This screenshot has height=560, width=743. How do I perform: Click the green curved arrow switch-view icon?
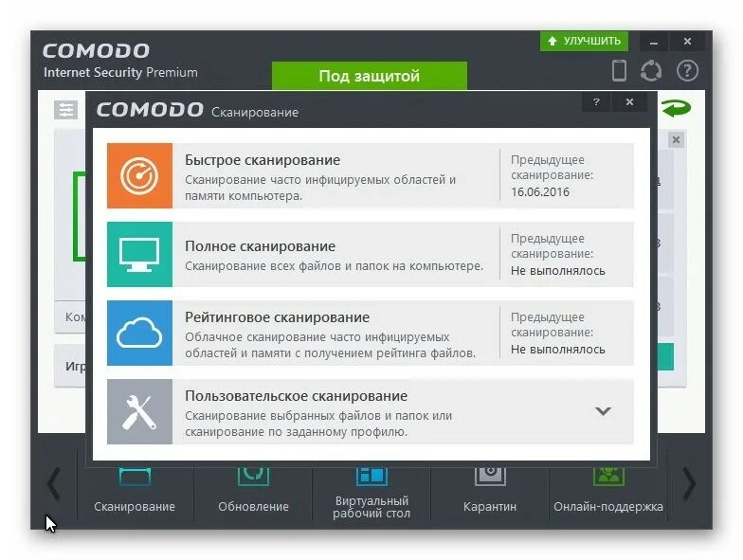677,108
